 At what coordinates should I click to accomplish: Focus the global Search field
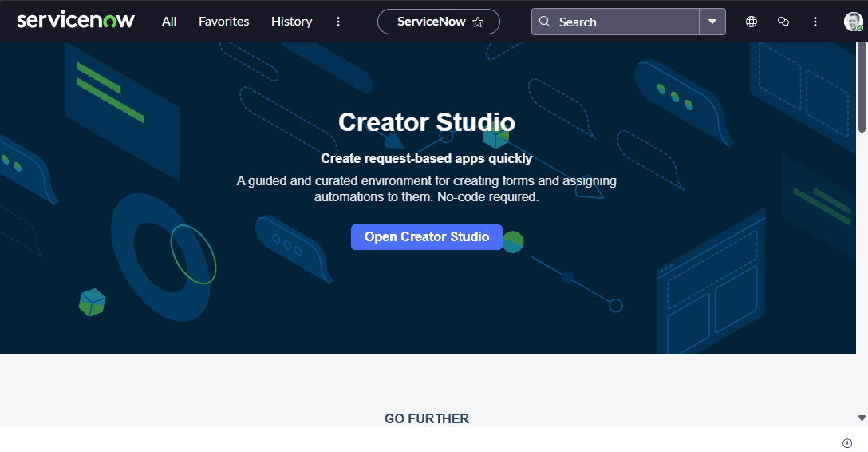tap(615, 22)
